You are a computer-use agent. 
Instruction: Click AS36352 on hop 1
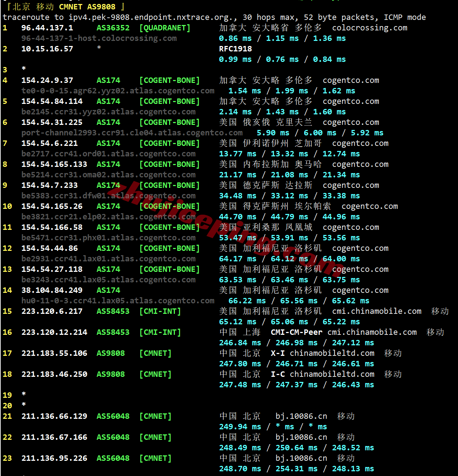(113, 28)
